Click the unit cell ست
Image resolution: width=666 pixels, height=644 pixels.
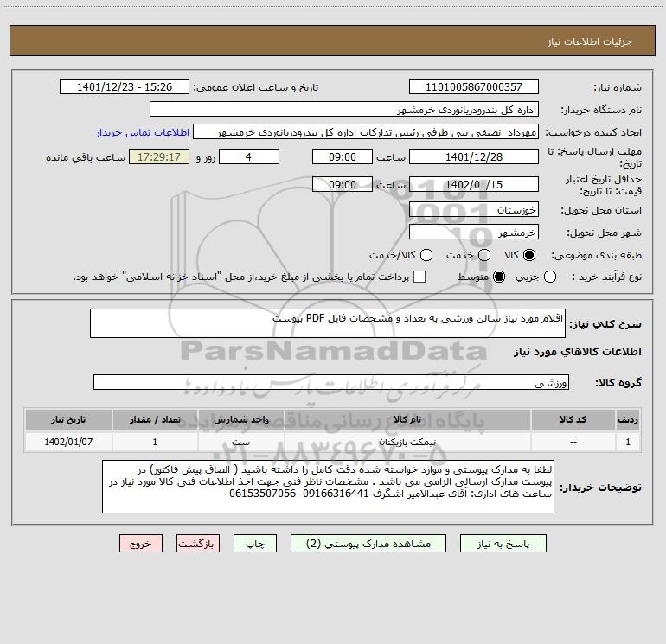(240, 442)
